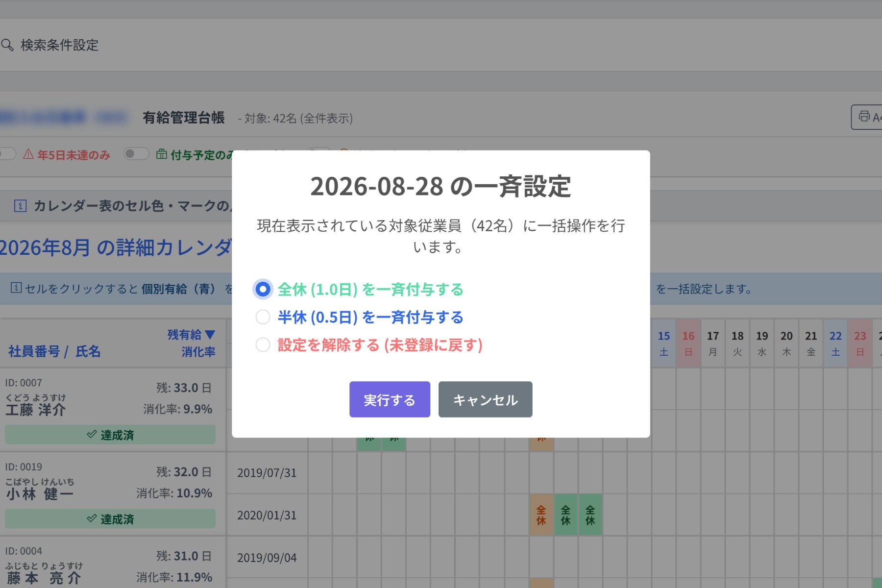Click info icon beside カレンダー表のセル色

point(20,206)
